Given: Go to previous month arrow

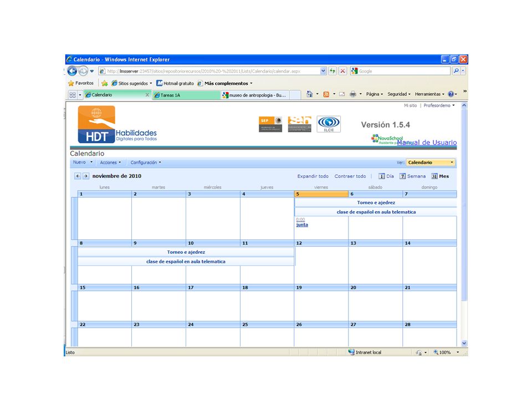Looking at the screenshot, I should pos(78,176).
